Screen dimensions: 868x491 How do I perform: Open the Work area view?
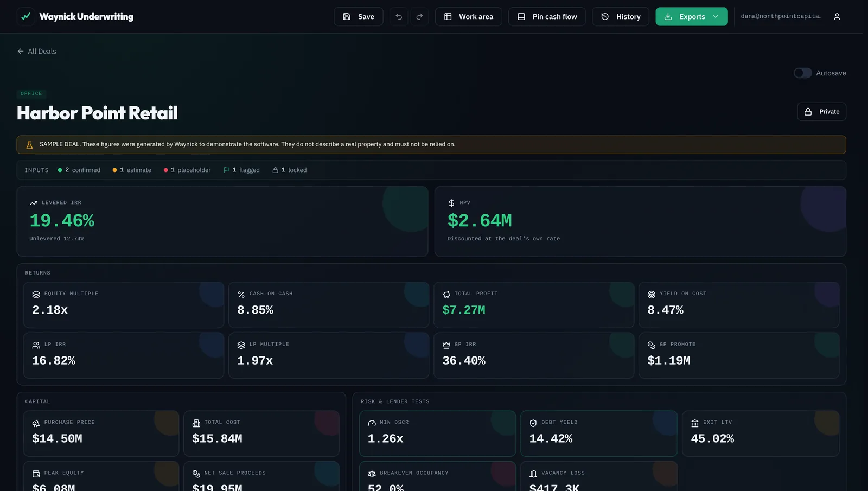[x=469, y=17]
